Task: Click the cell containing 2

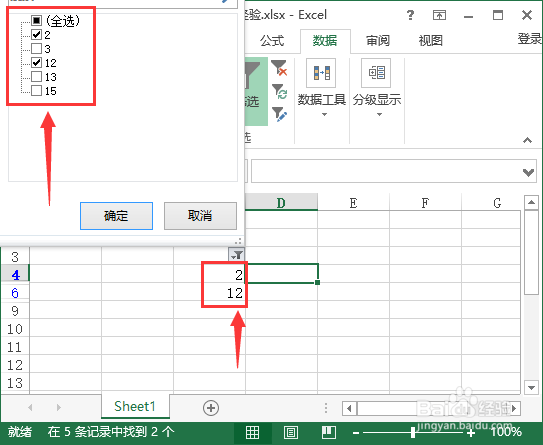Action: coord(210,275)
